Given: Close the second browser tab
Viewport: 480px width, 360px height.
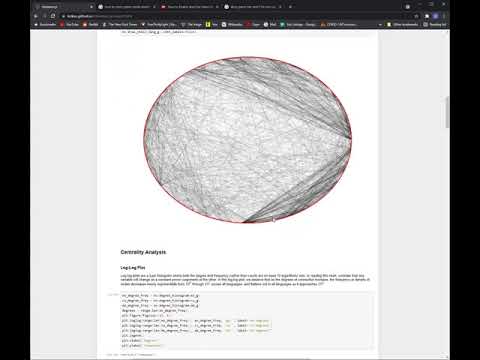Looking at the screenshot, I should tap(154, 7).
